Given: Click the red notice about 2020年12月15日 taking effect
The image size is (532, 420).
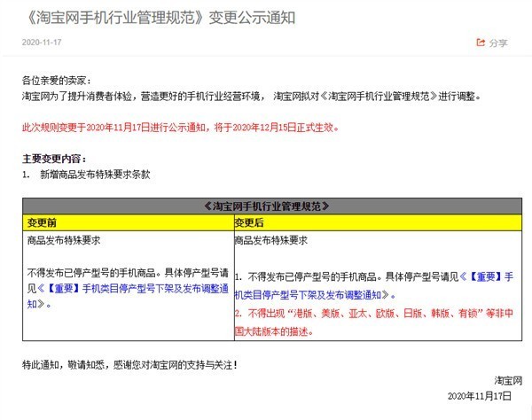Looking at the screenshot, I should 180,127.
